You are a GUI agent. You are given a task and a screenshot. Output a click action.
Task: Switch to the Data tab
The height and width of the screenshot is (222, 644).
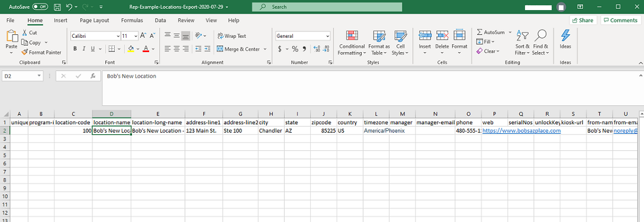160,20
